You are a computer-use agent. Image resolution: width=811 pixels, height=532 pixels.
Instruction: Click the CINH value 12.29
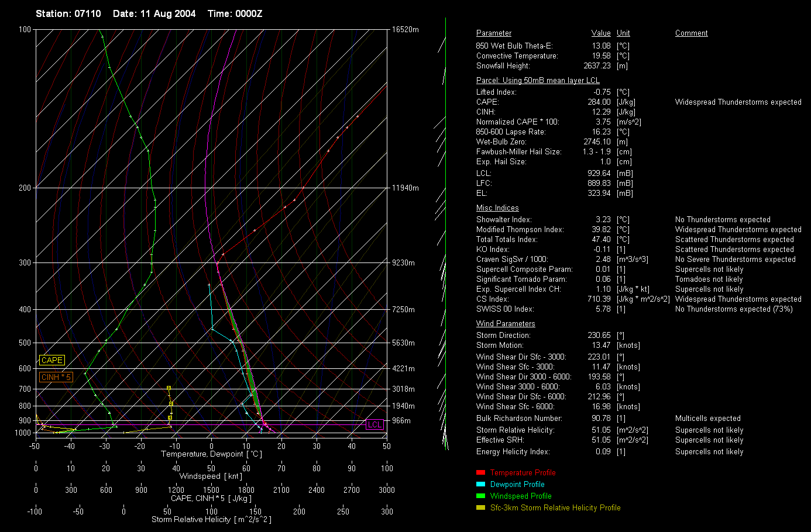(601, 112)
